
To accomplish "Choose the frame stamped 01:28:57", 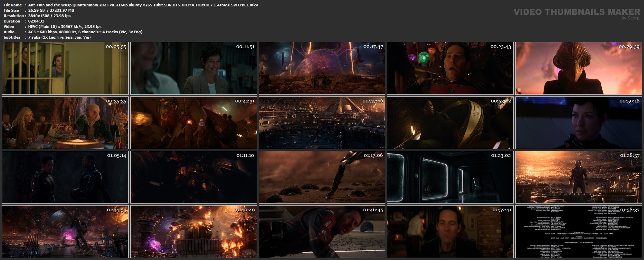I will (578, 177).
